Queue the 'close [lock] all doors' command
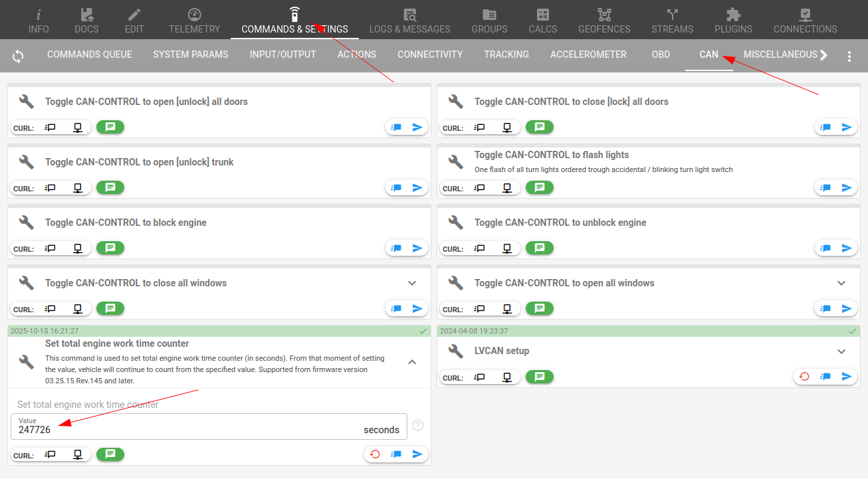This screenshot has width=868, height=479. (x=825, y=128)
